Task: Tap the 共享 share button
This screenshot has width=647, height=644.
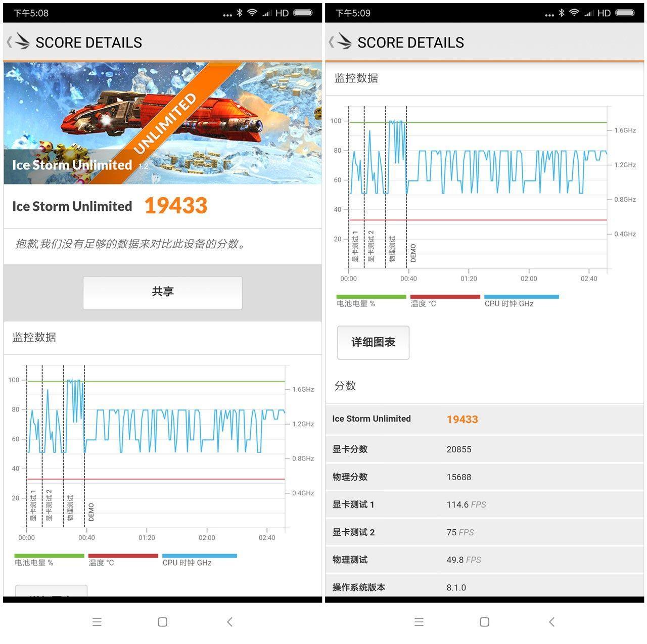Action: pyautogui.click(x=162, y=293)
